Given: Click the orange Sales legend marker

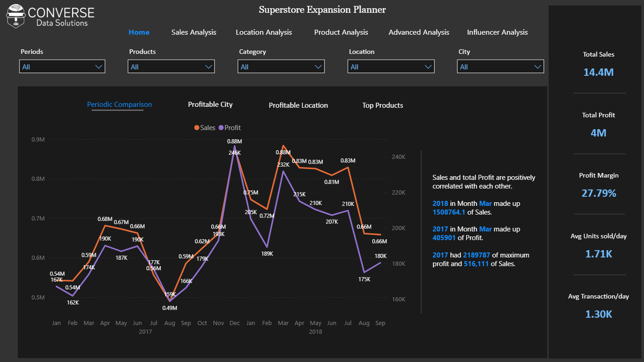Looking at the screenshot, I should [x=197, y=128].
